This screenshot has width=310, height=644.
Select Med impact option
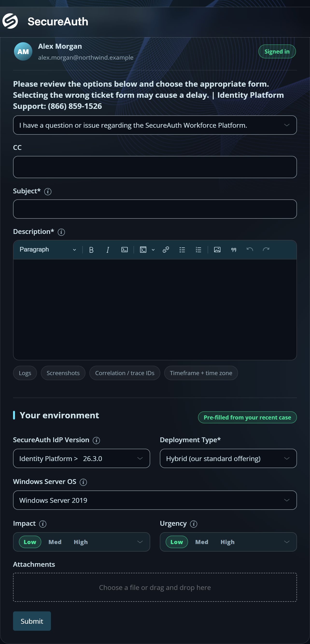tap(55, 542)
